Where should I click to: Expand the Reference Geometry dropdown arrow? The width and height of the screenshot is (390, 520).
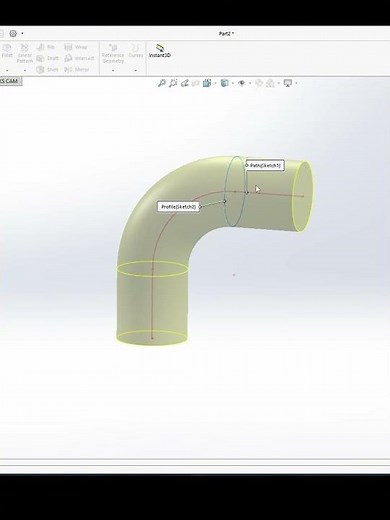click(x=113, y=71)
